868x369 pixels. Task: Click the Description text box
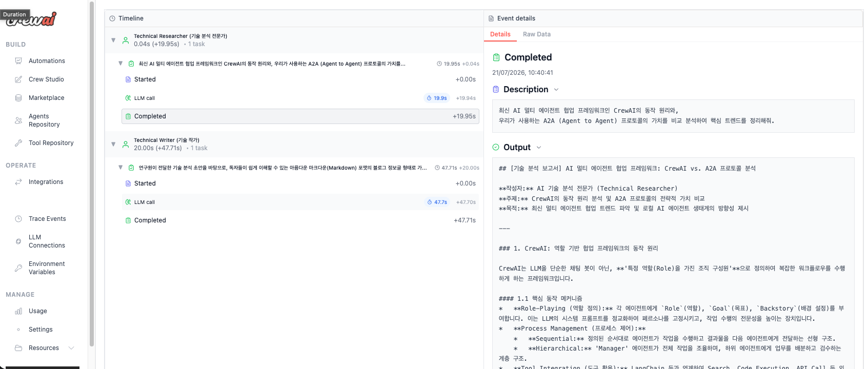pyautogui.click(x=673, y=116)
